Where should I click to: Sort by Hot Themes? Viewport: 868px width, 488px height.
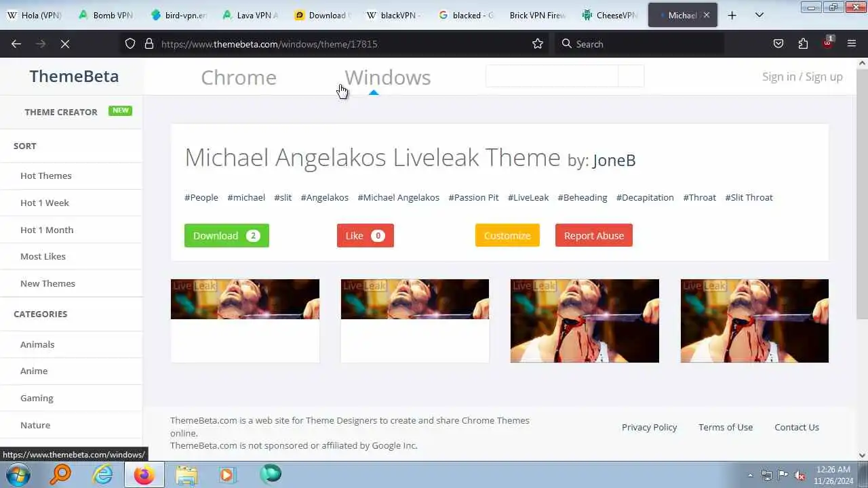point(45,176)
